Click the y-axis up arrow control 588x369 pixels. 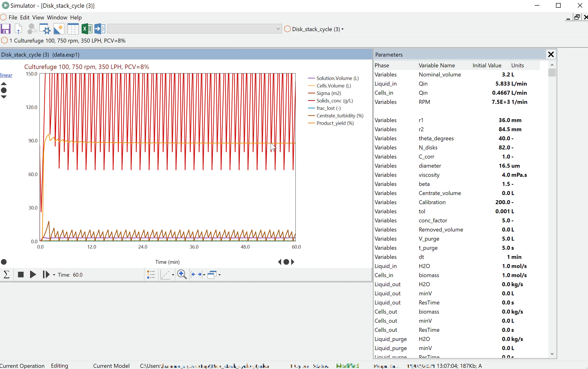coord(4,84)
